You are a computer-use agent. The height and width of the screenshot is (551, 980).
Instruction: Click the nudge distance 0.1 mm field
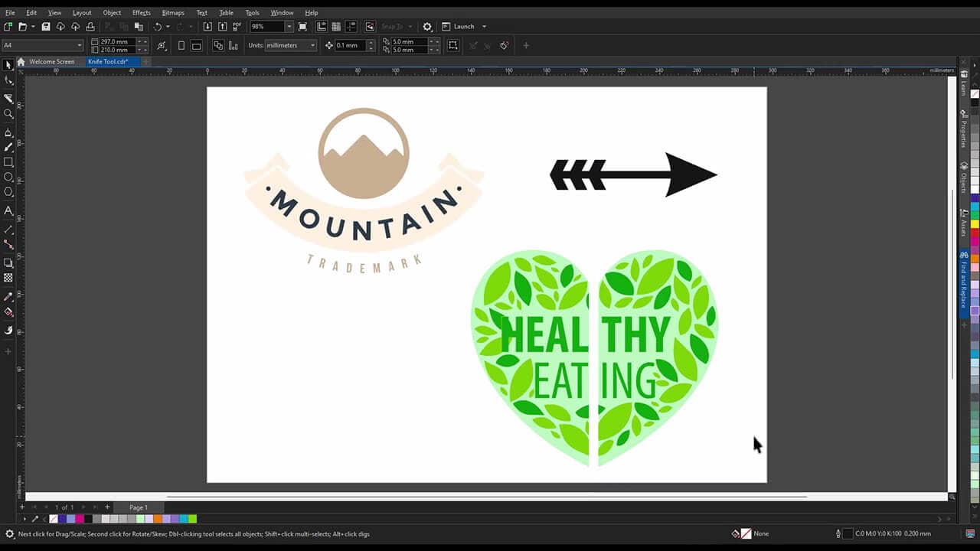click(x=351, y=45)
